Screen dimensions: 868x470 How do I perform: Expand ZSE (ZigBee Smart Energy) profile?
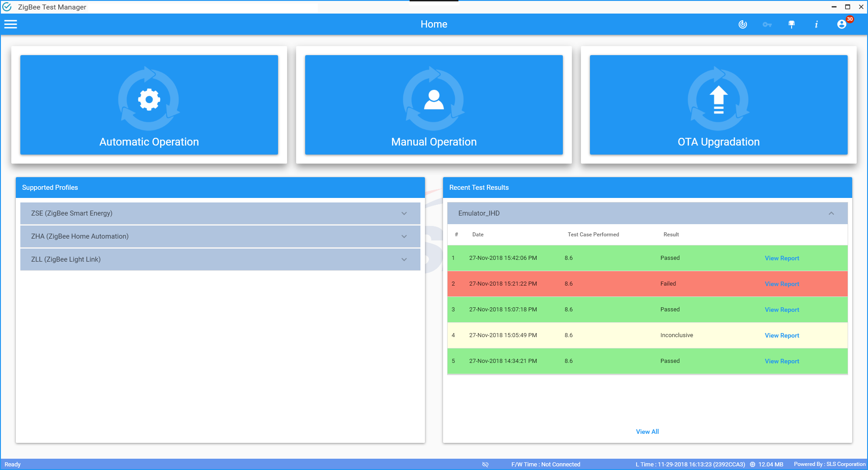[x=220, y=213]
